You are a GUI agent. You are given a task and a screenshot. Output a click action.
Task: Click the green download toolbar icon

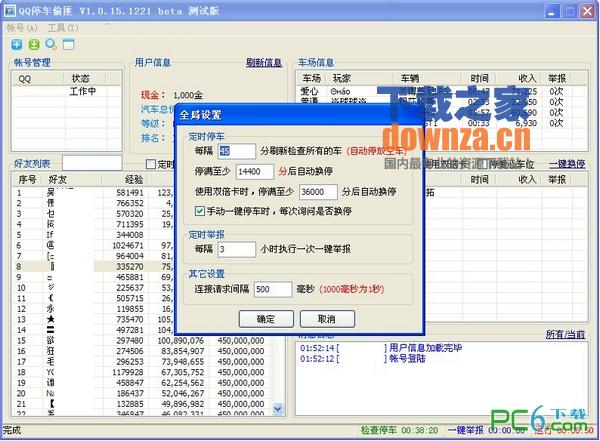click(x=34, y=45)
